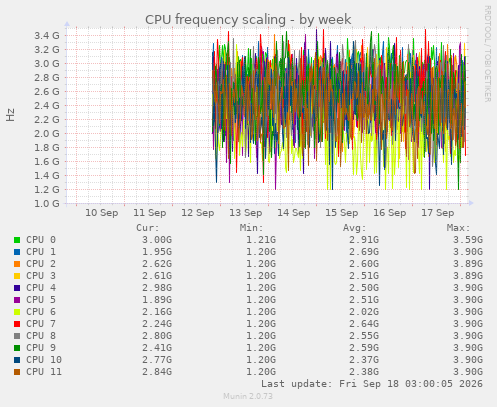The width and height of the screenshot is (497, 407).
Task: Click the 'Max:' column header
Action: click(x=459, y=228)
